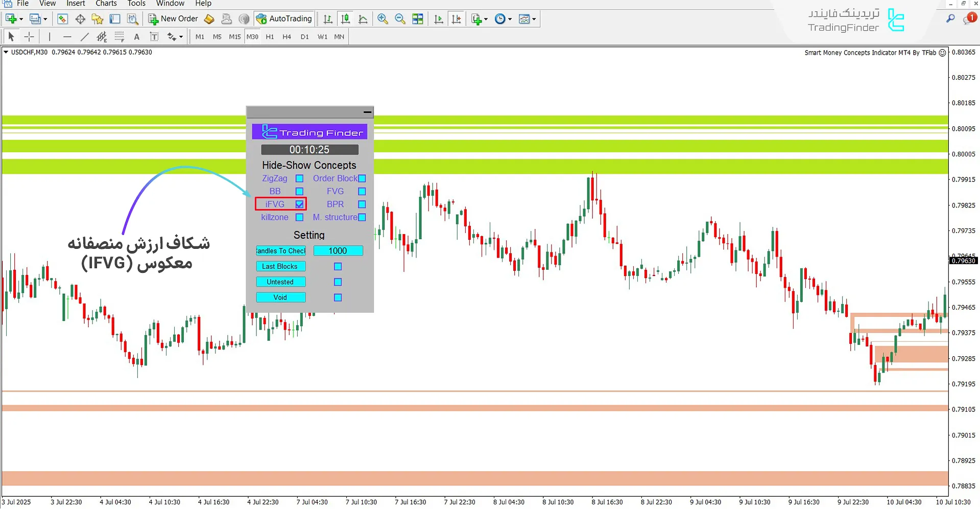Uncheck the iFVG concept checkbox

point(300,204)
